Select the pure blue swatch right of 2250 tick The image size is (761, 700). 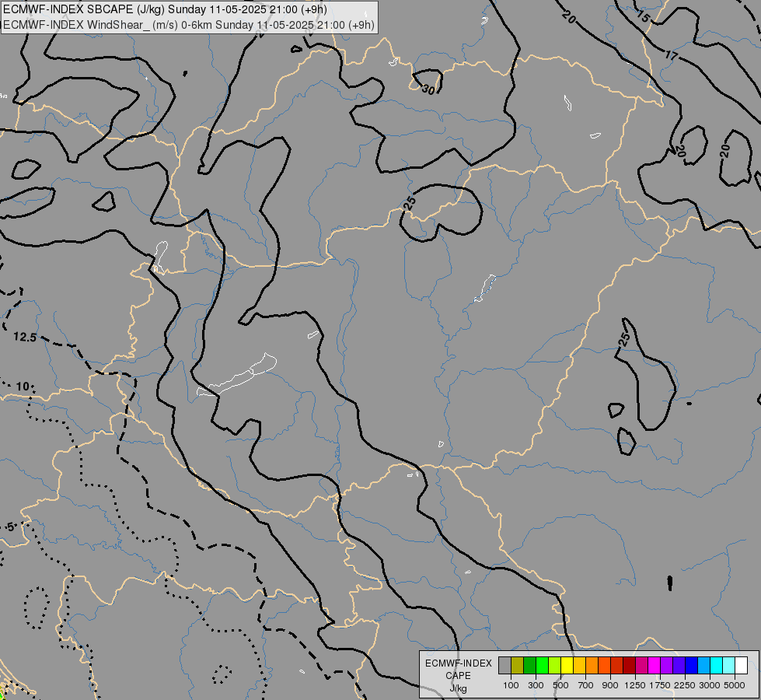[x=692, y=665]
